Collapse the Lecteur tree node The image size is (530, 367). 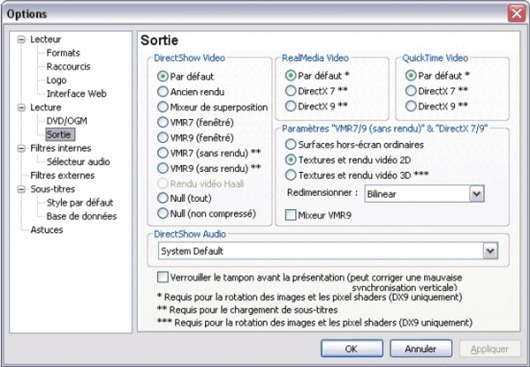point(21,40)
